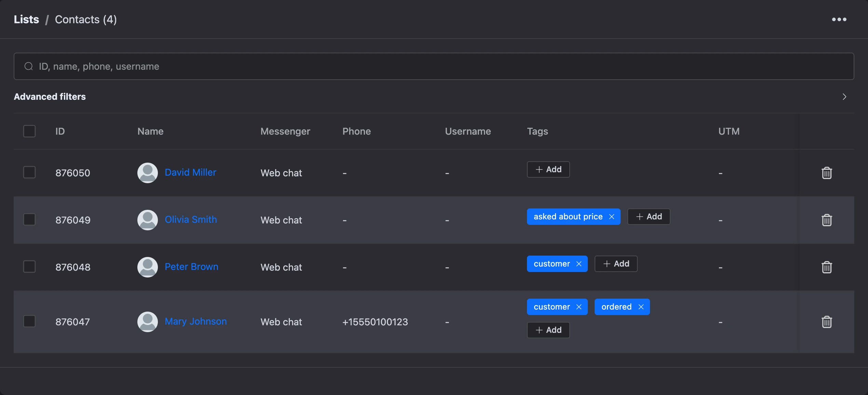The width and height of the screenshot is (868, 395).
Task: Go back to Lists breadcrumb
Action: (x=26, y=19)
